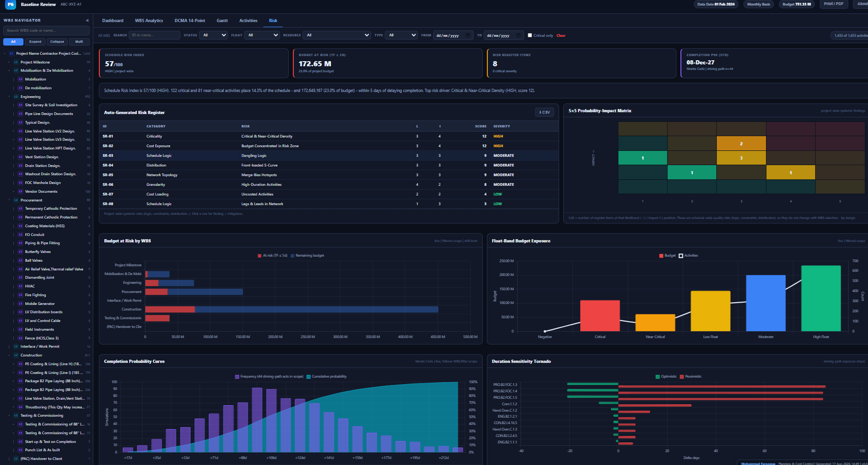Toggle the Remaining budget legend series
Image resolution: width=868 pixels, height=465 pixels.
[x=307, y=255]
